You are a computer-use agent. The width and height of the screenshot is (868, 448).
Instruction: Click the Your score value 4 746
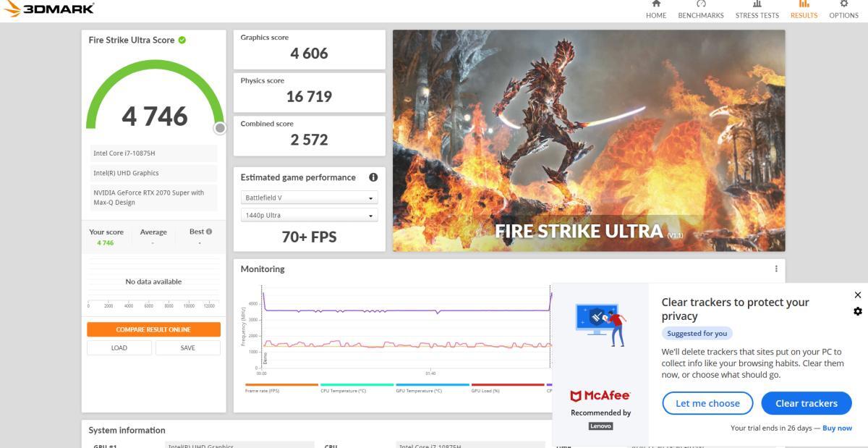(x=106, y=243)
